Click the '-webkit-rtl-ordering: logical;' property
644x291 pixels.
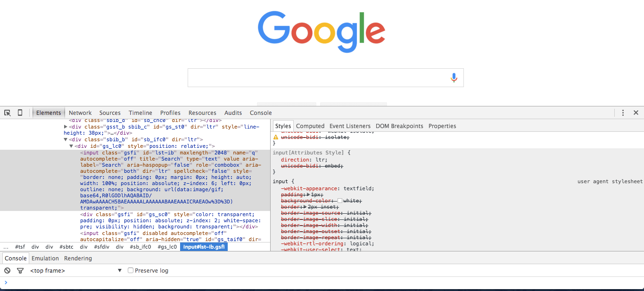(x=328, y=244)
